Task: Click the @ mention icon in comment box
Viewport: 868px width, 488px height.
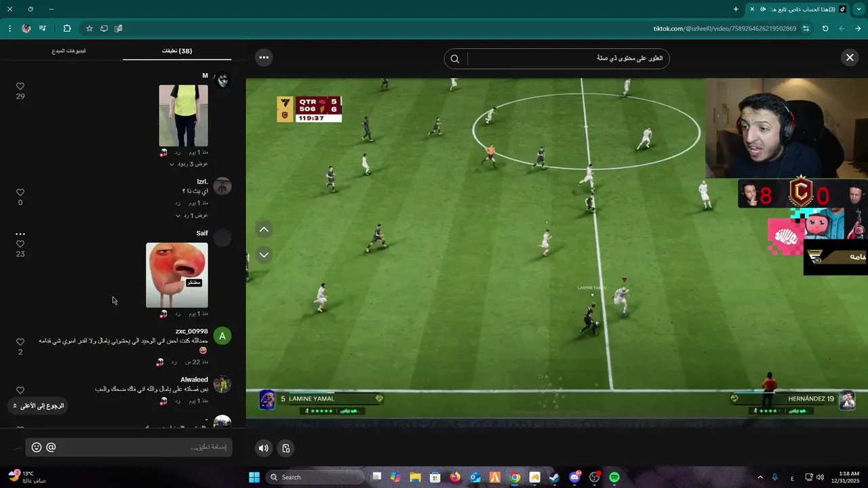Action: pyautogui.click(x=51, y=447)
